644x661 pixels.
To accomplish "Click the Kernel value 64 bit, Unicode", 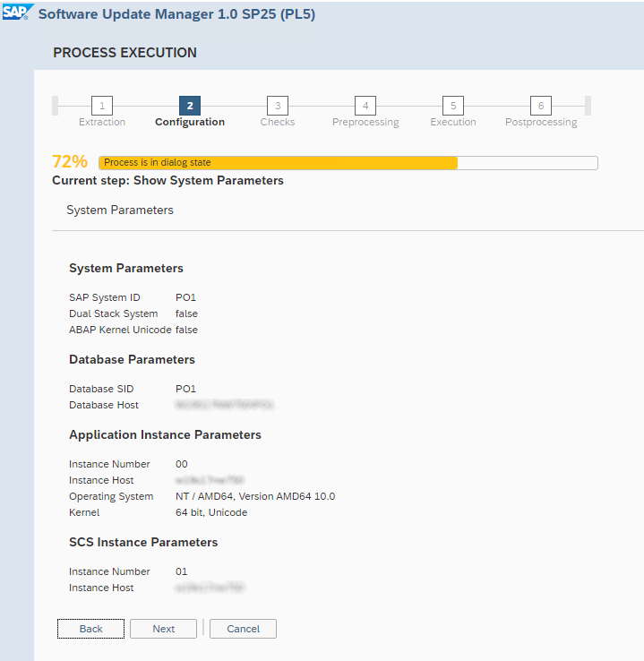I will click(x=211, y=512).
